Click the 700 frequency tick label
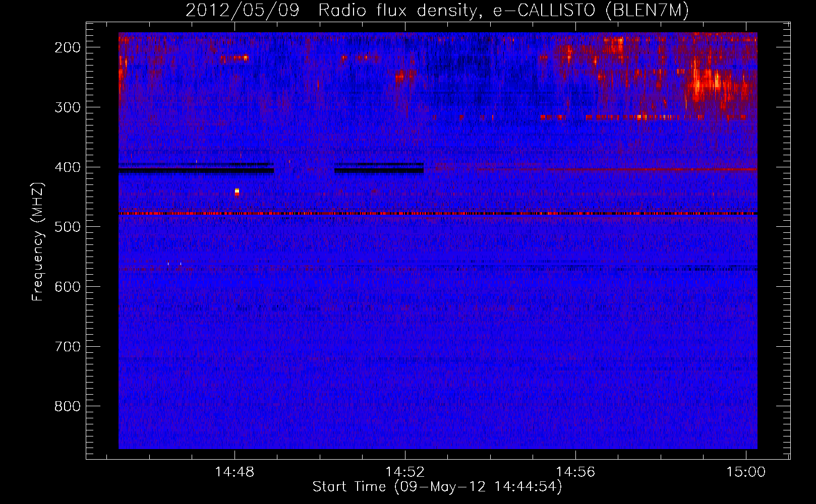 67,347
